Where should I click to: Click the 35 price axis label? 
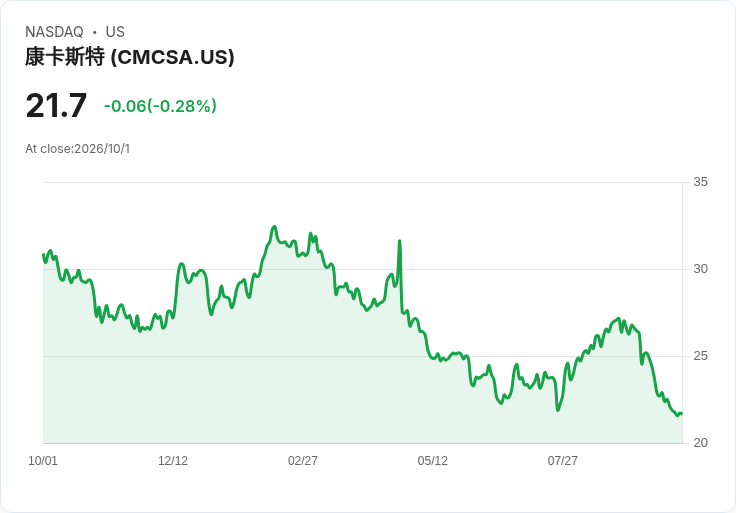(700, 182)
